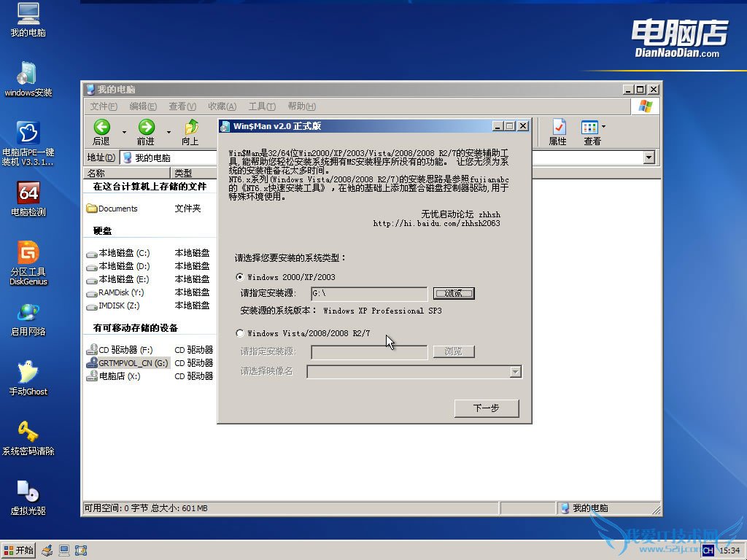This screenshot has width=747, height=560.
Task: Select 本地磁盘 (E:) drive
Action: coord(118,279)
